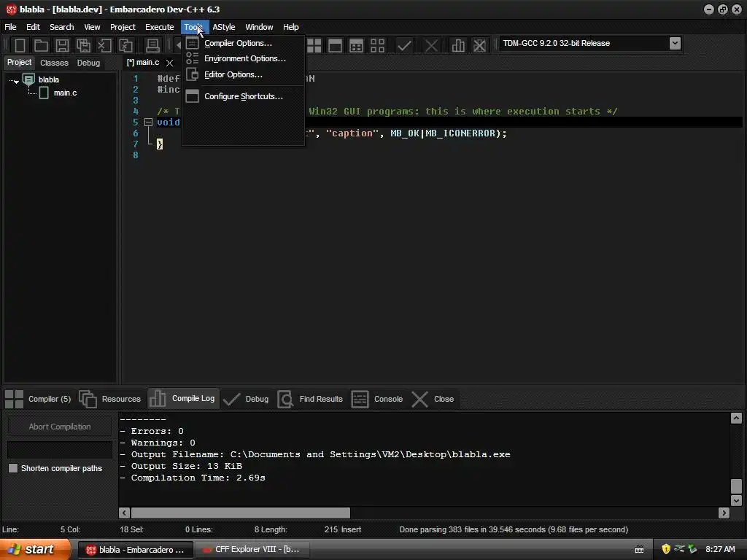Image resolution: width=747 pixels, height=560 pixels.
Task: Select the Compile Log bottom tab
Action: pos(182,399)
